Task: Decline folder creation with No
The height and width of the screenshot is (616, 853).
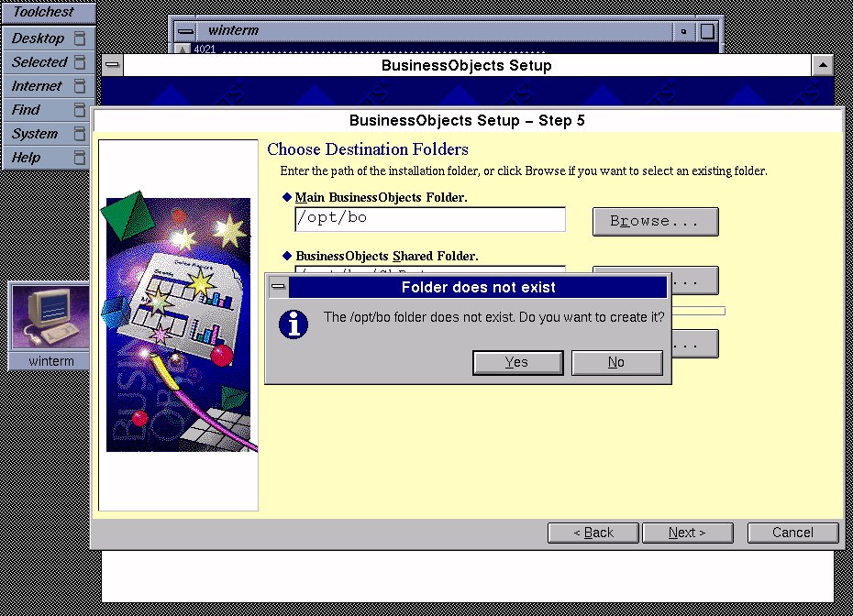Action: click(616, 363)
